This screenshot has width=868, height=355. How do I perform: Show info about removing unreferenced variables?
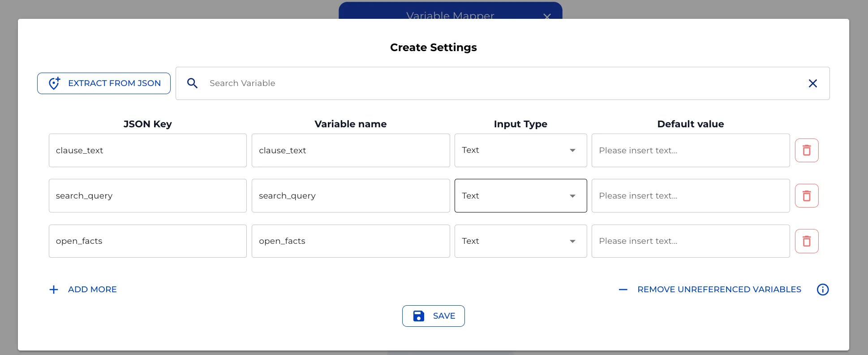(823, 290)
